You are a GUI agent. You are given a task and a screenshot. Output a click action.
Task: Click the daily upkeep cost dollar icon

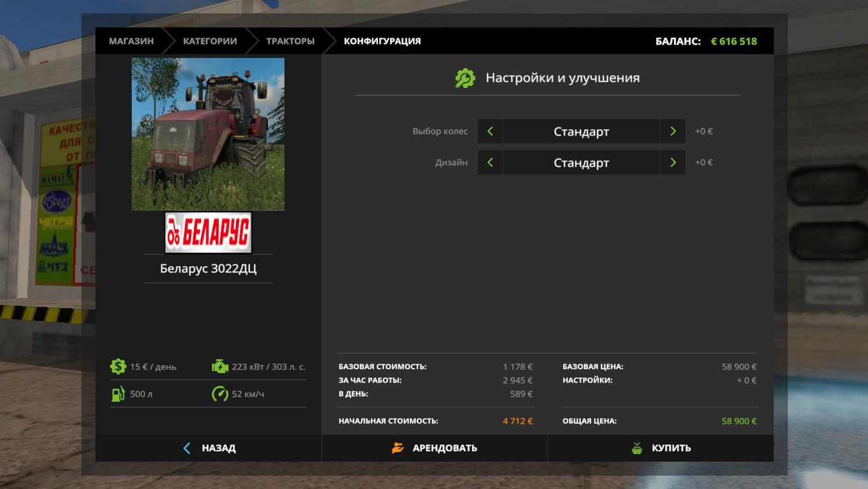(118, 367)
